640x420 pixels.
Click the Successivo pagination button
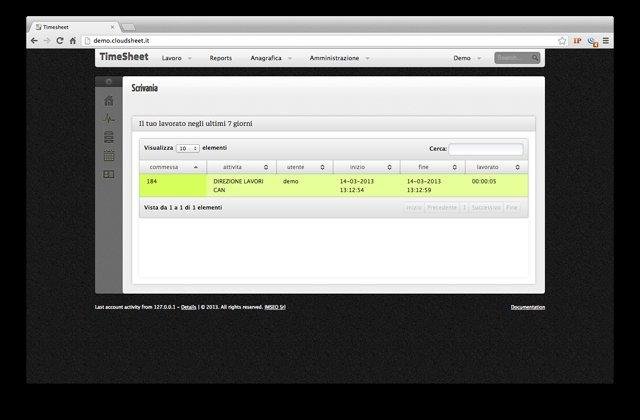pos(486,207)
